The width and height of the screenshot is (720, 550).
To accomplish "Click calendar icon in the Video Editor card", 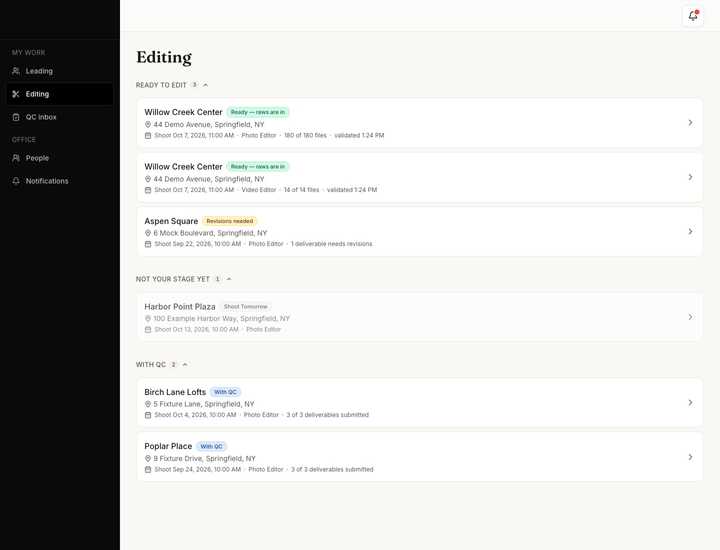I will tap(148, 190).
